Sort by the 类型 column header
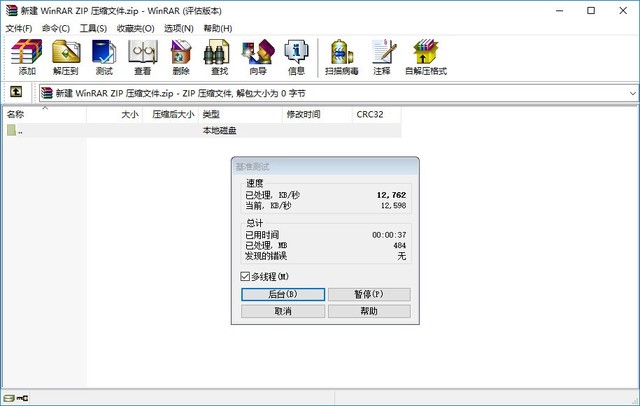 click(x=240, y=115)
